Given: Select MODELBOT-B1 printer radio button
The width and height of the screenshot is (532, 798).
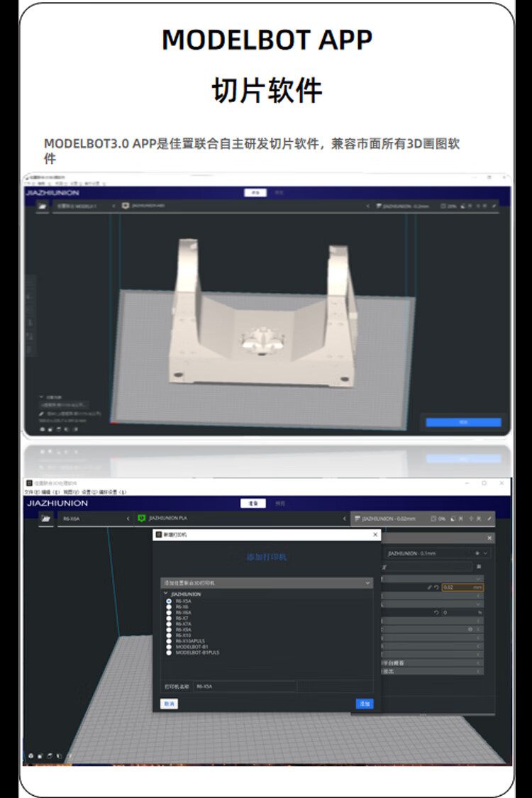Looking at the screenshot, I should pos(169,646).
